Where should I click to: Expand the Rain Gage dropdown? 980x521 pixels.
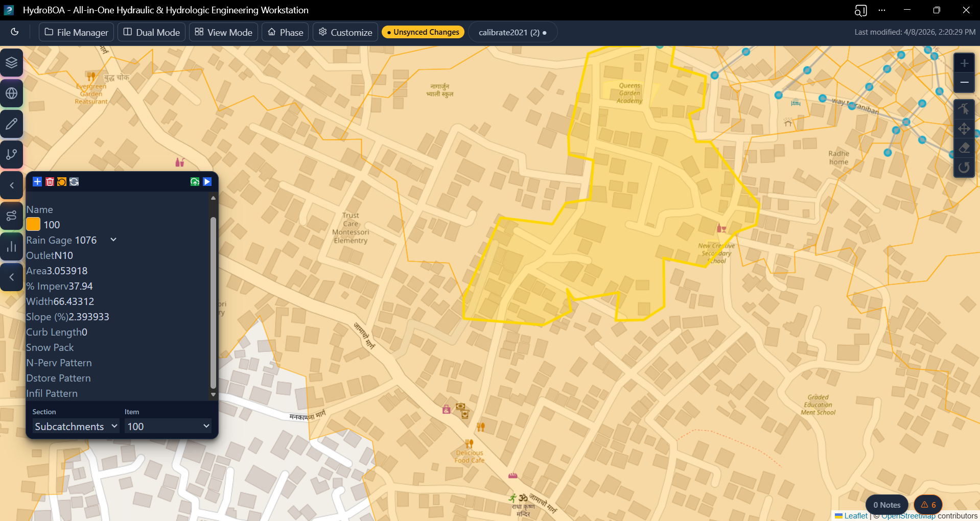tap(113, 240)
